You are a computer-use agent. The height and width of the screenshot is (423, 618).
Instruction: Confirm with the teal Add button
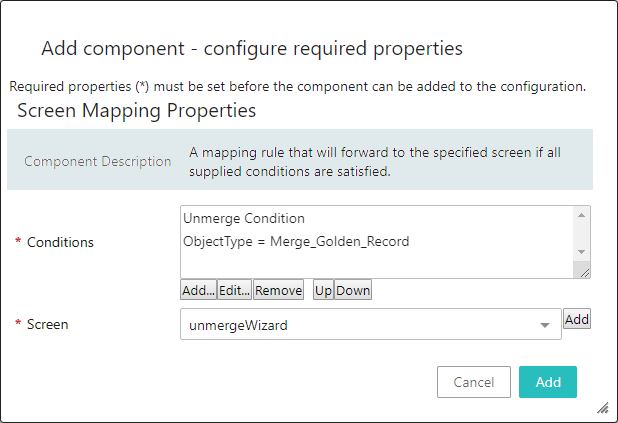point(548,382)
